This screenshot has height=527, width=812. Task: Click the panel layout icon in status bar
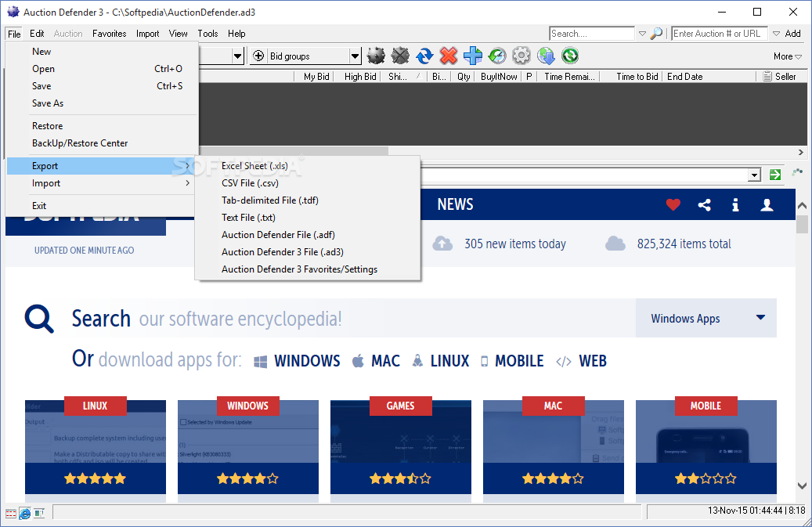(39, 513)
